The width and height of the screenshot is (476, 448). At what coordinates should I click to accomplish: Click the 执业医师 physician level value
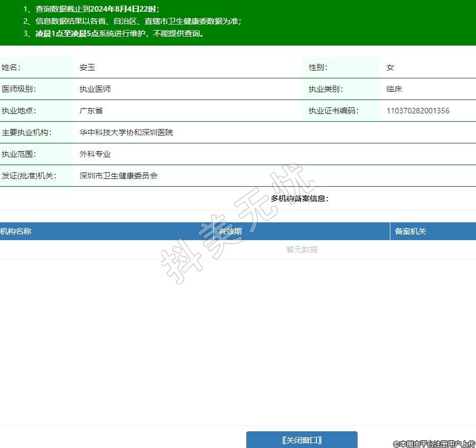[x=95, y=89]
